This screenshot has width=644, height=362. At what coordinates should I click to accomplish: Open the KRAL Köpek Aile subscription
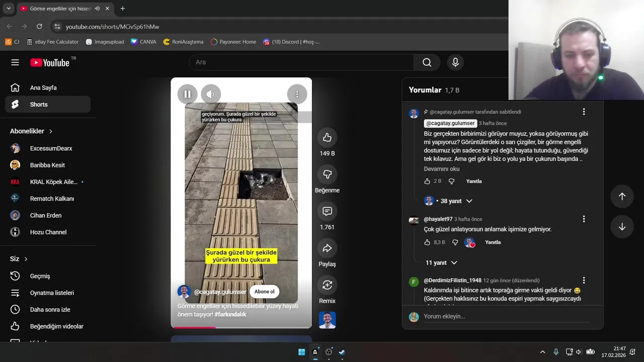coord(48,182)
